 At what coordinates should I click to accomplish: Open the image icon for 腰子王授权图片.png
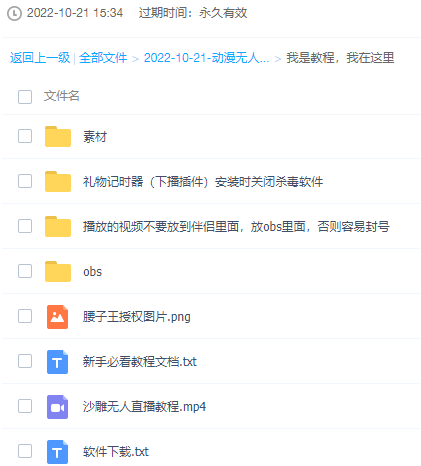(x=58, y=317)
